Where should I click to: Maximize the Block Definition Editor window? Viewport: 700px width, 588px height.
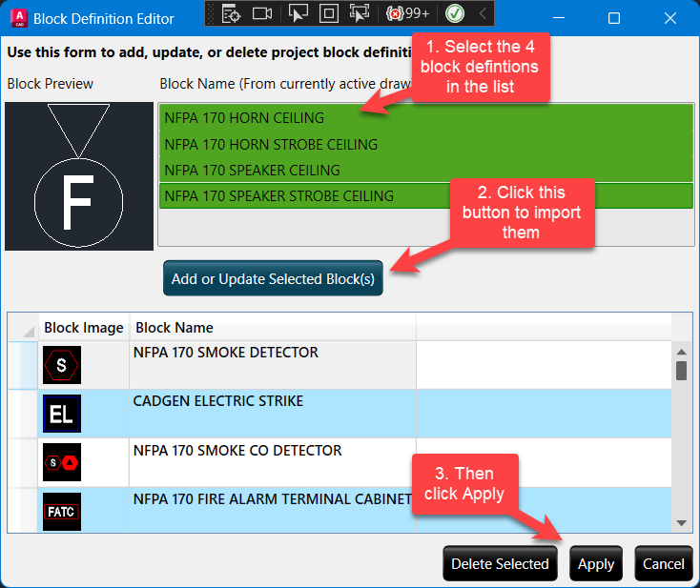(614, 18)
